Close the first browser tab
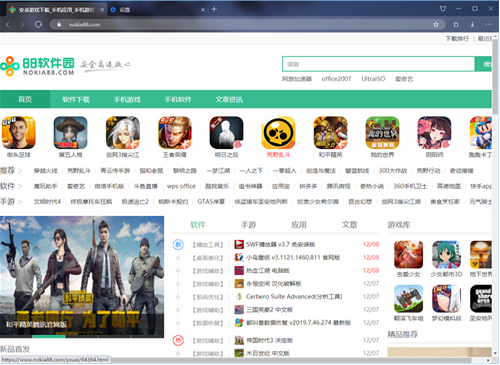The image size is (500, 365). [102, 10]
